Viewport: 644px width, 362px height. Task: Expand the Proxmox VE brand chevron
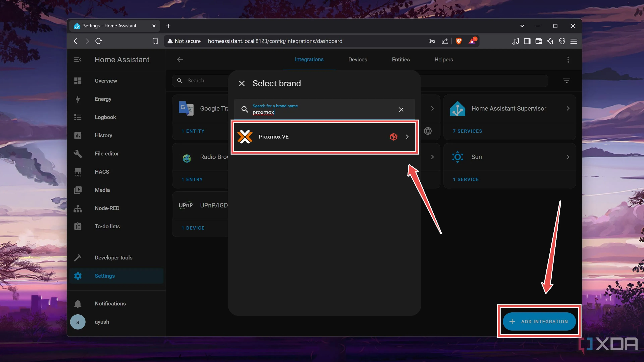click(x=407, y=137)
